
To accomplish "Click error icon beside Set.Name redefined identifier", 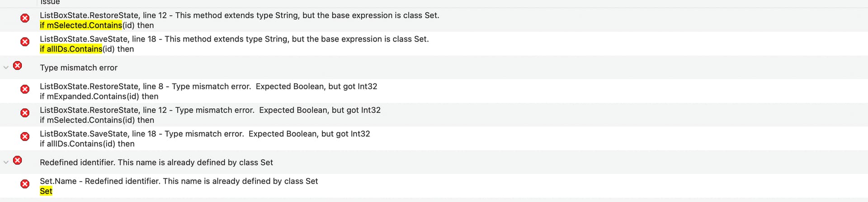I will pos(25,184).
